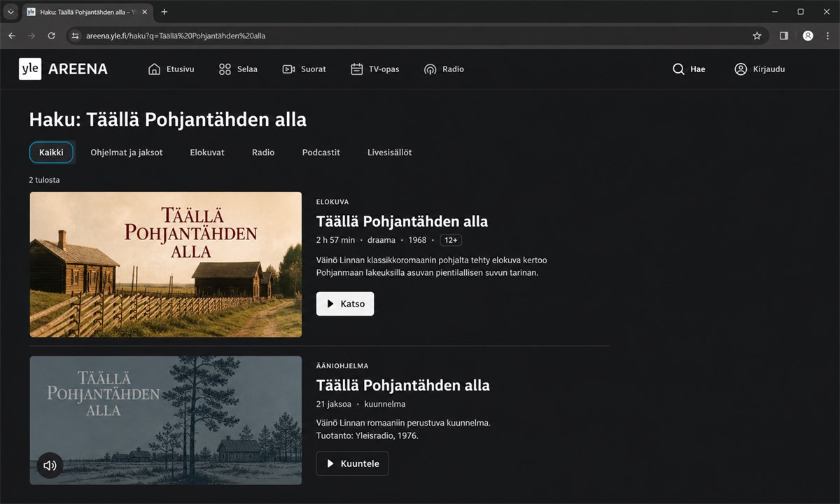Open the Radio section
This screenshot has height=504, width=840.
click(x=444, y=69)
